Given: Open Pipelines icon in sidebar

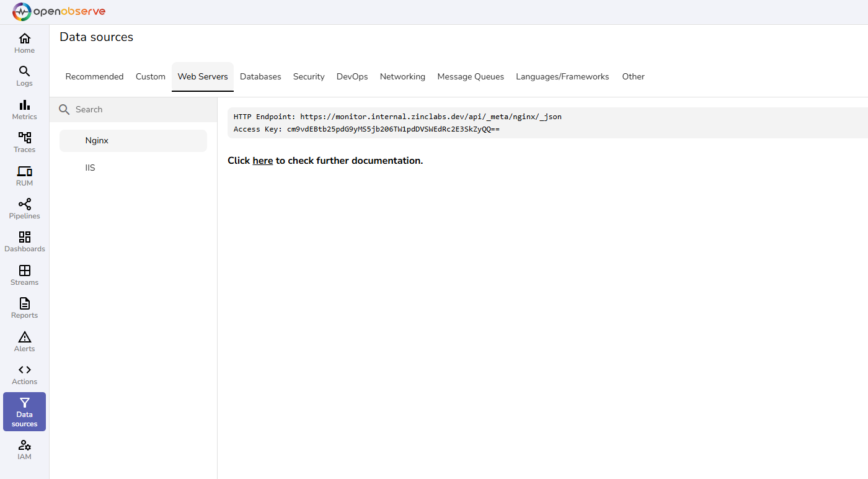Looking at the screenshot, I should [25, 204].
